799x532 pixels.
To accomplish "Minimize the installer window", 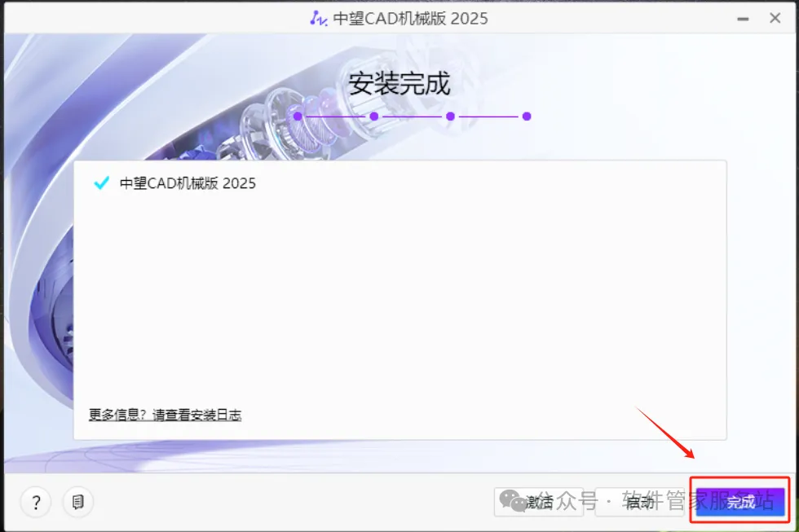I will click(x=743, y=19).
